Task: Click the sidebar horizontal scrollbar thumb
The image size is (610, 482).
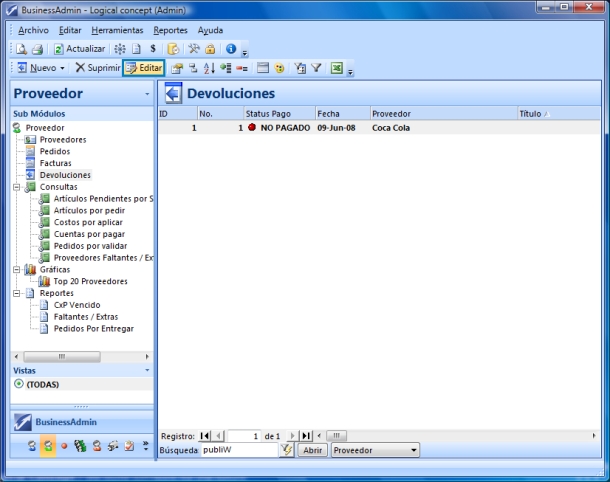Action: (x=60, y=356)
